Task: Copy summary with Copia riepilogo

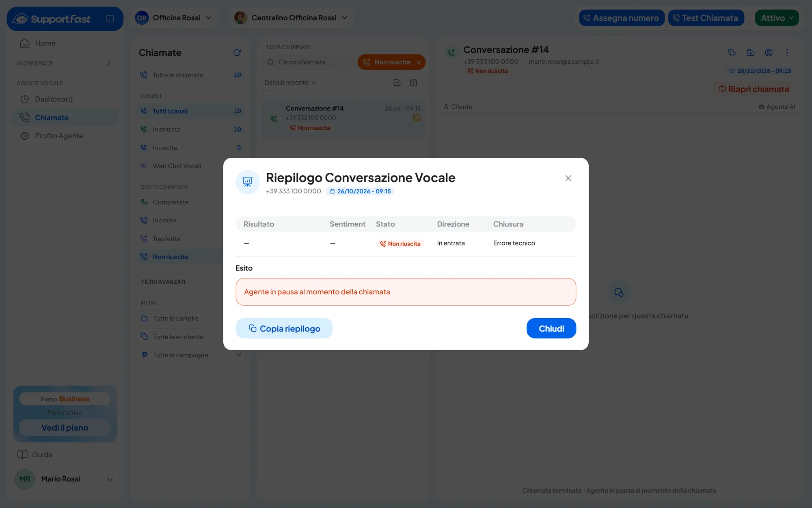Action: [284, 328]
